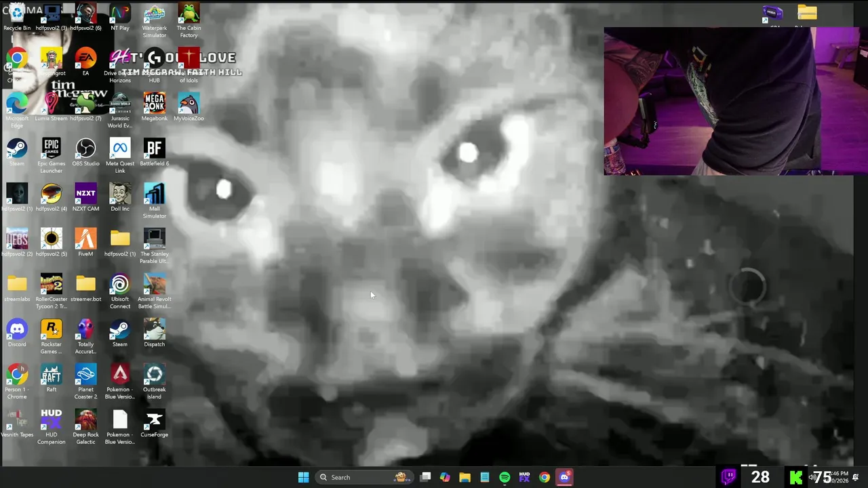Open Vesnith Tapes desktop shortcut
Viewport: 868px width, 488px height.
click(17, 424)
